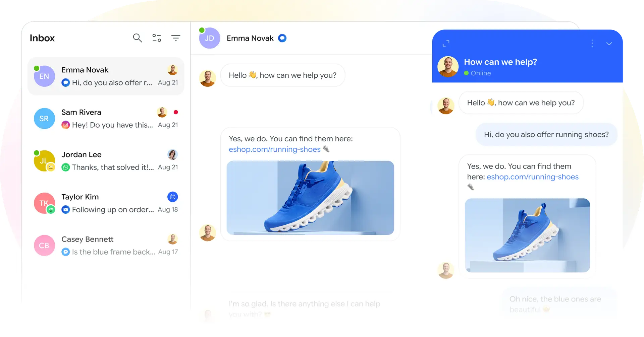
Task: Click 'Casey Bennett' name in inbox list
Action: 88,239
